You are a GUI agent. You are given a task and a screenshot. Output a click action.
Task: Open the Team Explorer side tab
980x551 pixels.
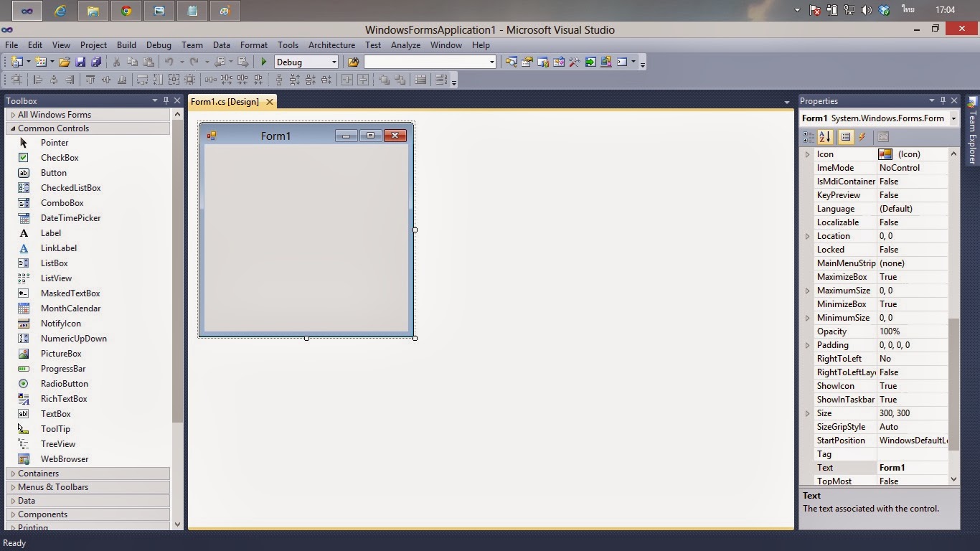click(973, 131)
